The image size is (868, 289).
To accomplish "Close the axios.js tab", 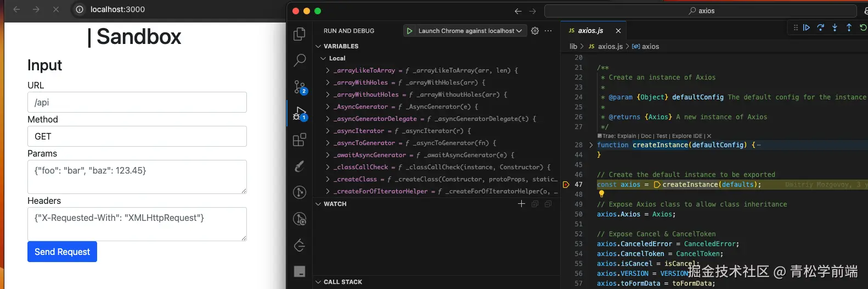I will (x=618, y=31).
